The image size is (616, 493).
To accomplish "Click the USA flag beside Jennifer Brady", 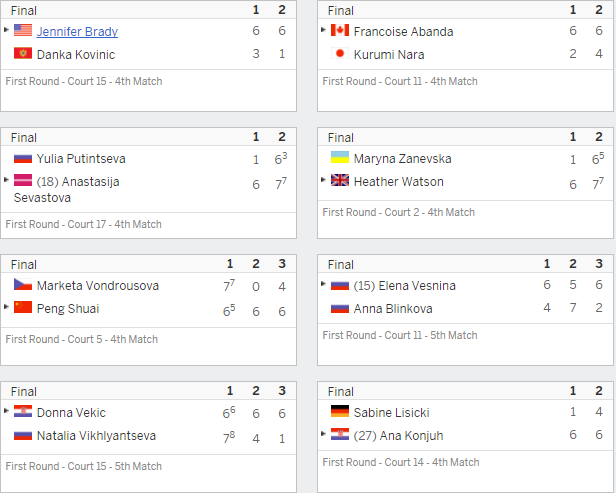I will [x=23, y=30].
